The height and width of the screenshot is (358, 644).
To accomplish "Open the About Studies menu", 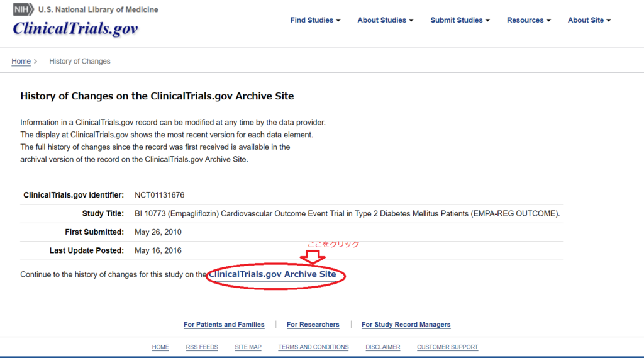I will coord(386,20).
